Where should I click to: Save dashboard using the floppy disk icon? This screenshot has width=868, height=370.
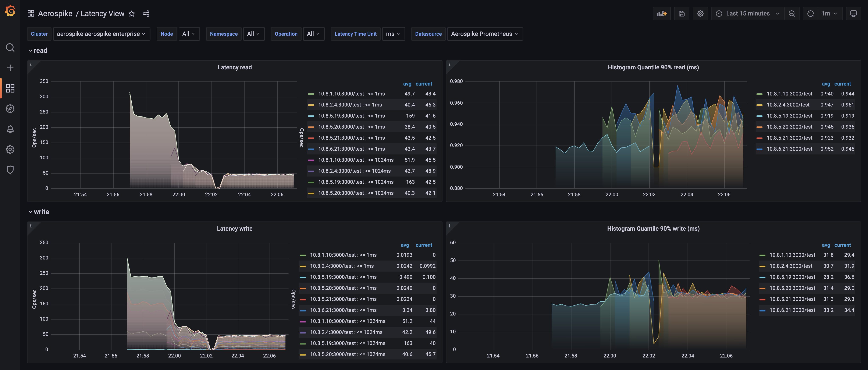coord(681,14)
